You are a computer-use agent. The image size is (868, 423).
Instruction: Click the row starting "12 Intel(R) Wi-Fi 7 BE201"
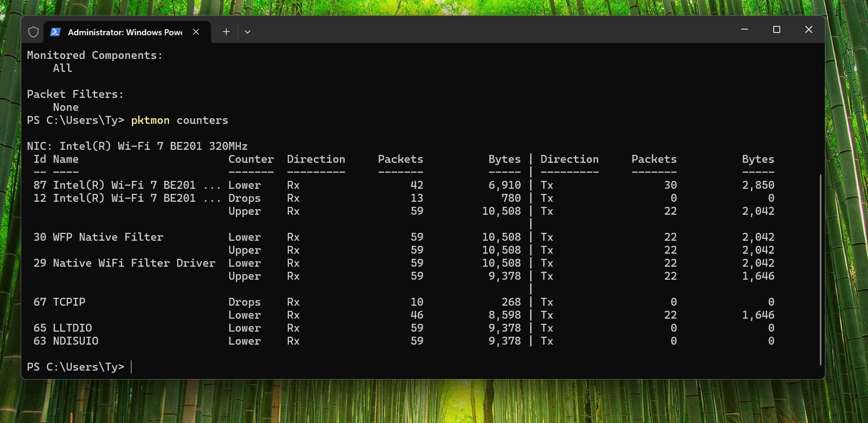pos(403,198)
